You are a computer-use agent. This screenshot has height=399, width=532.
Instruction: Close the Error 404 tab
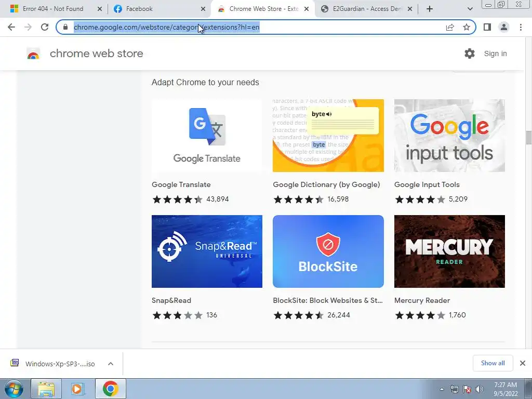100,9
